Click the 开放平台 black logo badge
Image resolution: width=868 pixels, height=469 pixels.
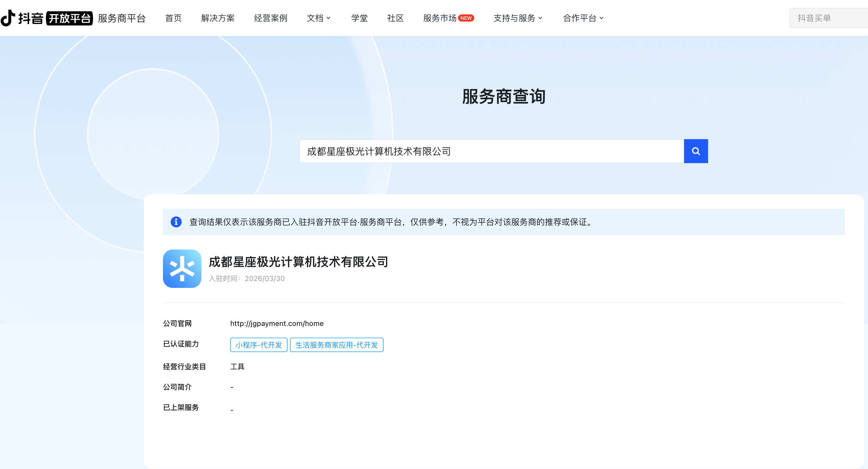tap(69, 18)
